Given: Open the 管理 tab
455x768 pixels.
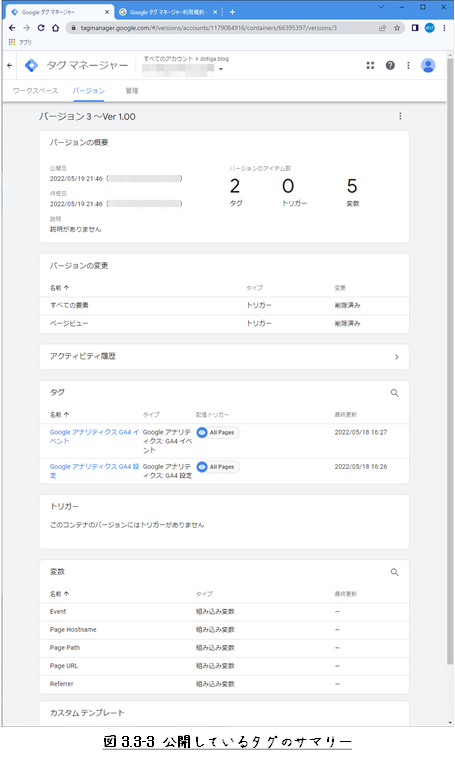Looking at the screenshot, I should [132, 91].
